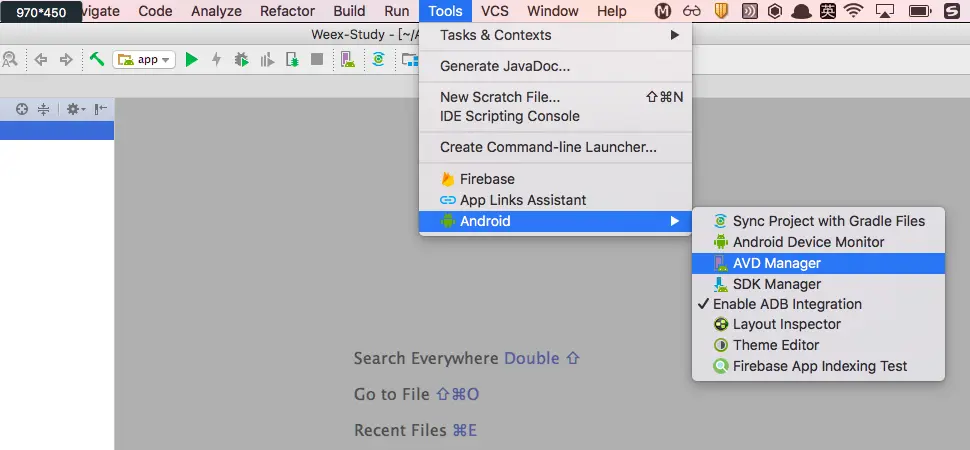
Task: Click the Go to File hint text
Action: pos(416,394)
